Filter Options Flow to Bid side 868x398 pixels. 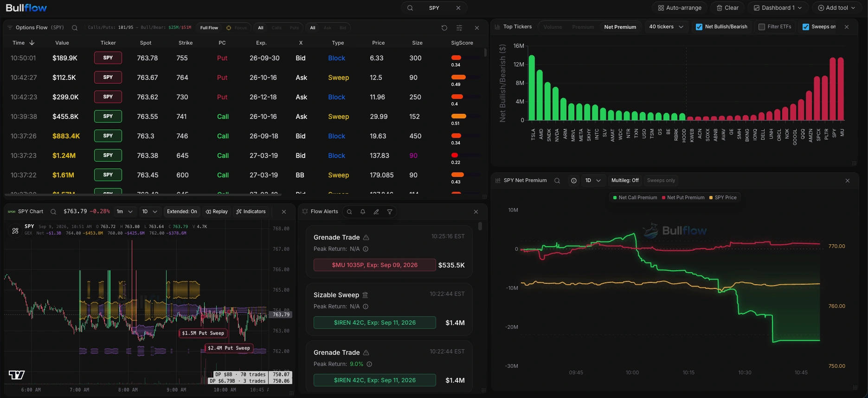(343, 28)
